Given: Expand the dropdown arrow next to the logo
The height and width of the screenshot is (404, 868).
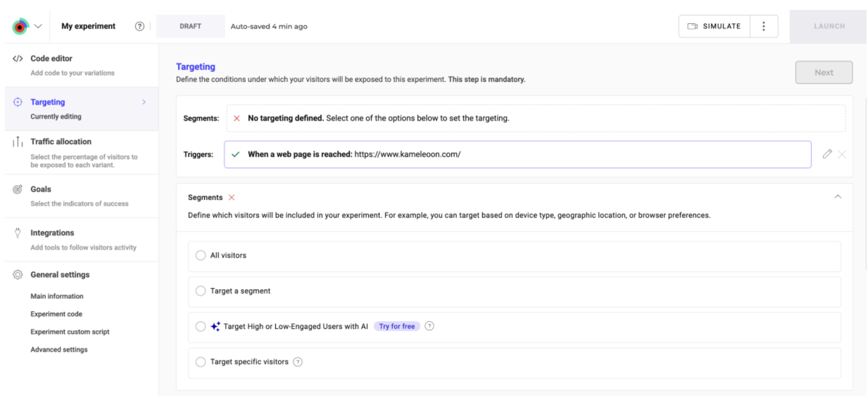Looking at the screenshot, I should tap(38, 26).
